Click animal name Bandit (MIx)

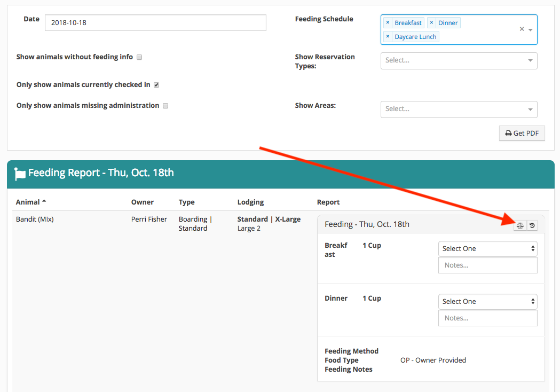35,219
